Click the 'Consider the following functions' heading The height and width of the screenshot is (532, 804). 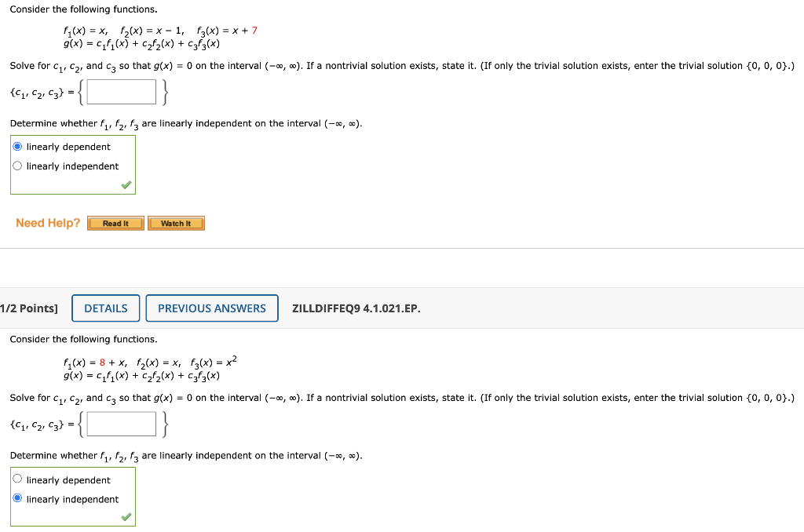click(82, 9)
